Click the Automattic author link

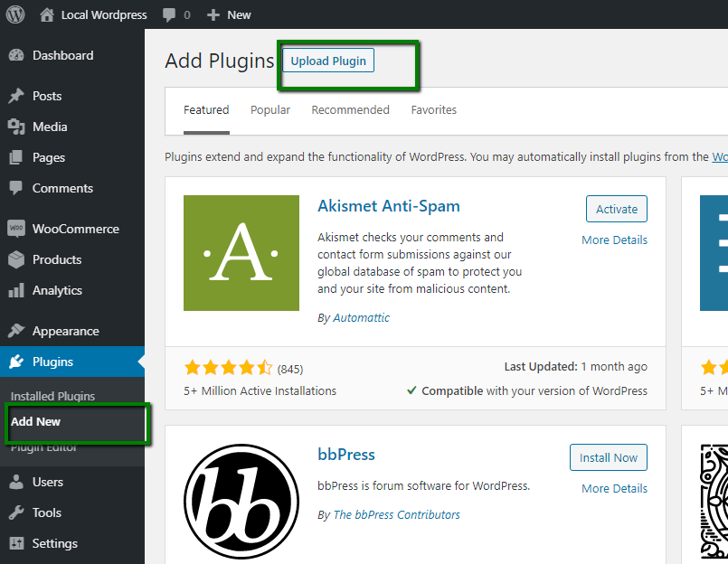click(361, 318)
